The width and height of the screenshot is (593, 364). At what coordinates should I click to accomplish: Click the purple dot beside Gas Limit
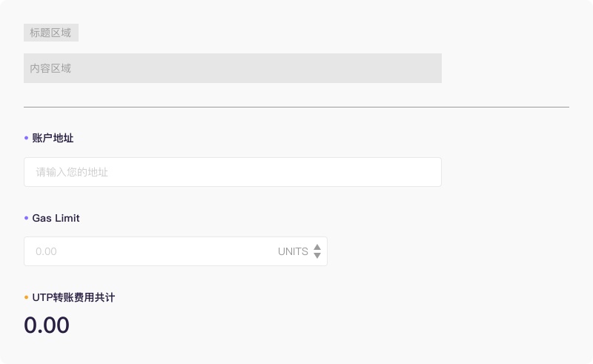click(26, 218)
